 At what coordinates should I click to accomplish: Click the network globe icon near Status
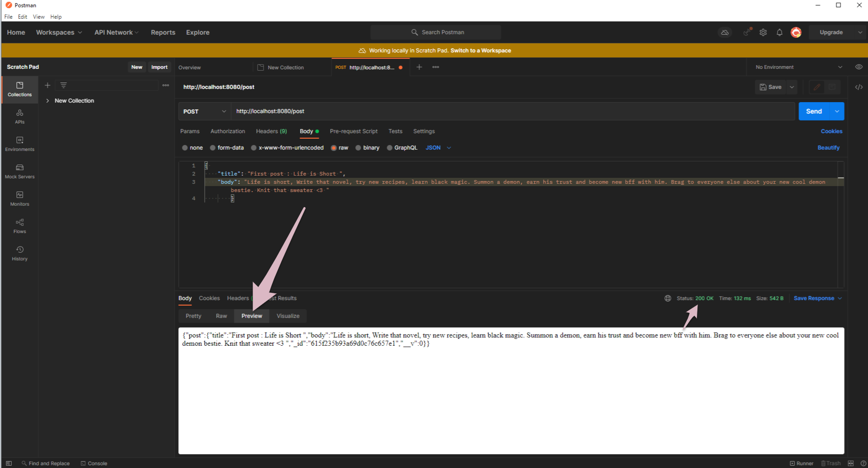click(x=668, y=298)
